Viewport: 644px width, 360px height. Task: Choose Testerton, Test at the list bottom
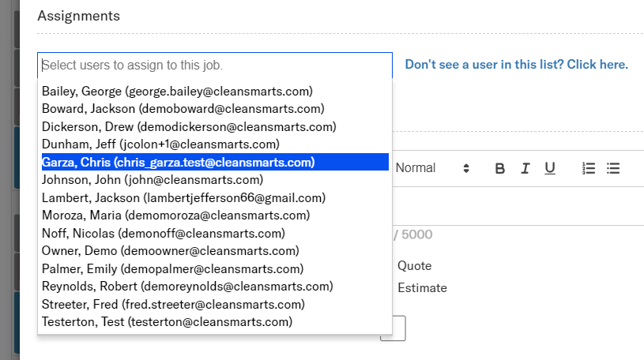[167, 322]
